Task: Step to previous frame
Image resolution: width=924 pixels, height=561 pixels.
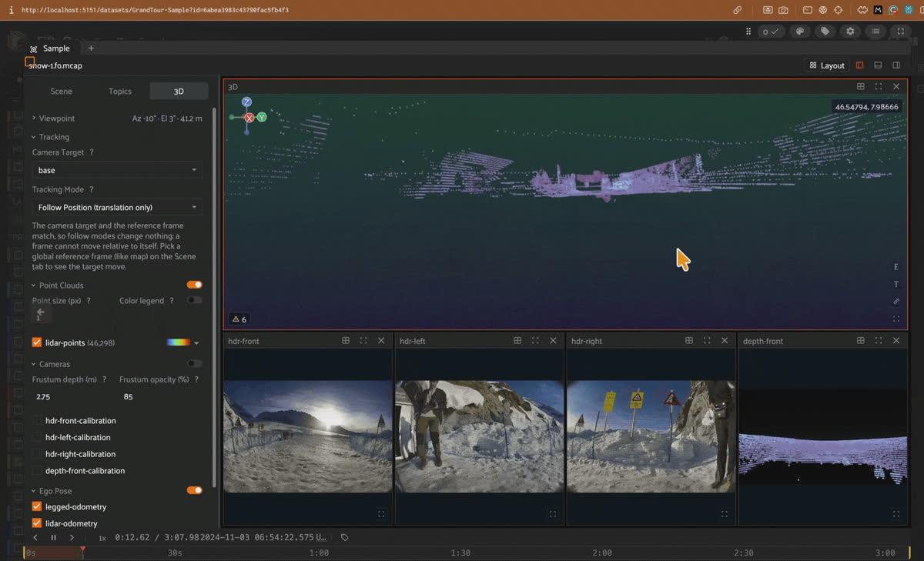Action: [x=35, y=538]
